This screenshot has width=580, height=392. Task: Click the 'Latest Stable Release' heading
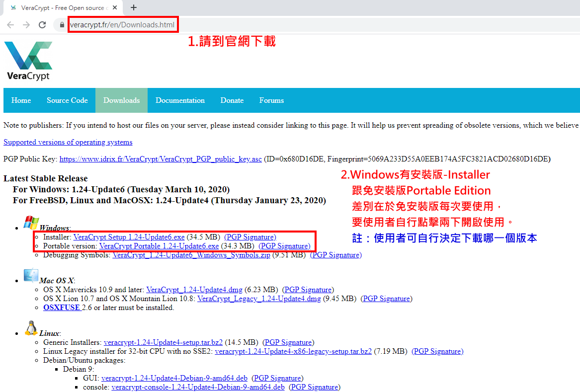(x=46, y=178)
